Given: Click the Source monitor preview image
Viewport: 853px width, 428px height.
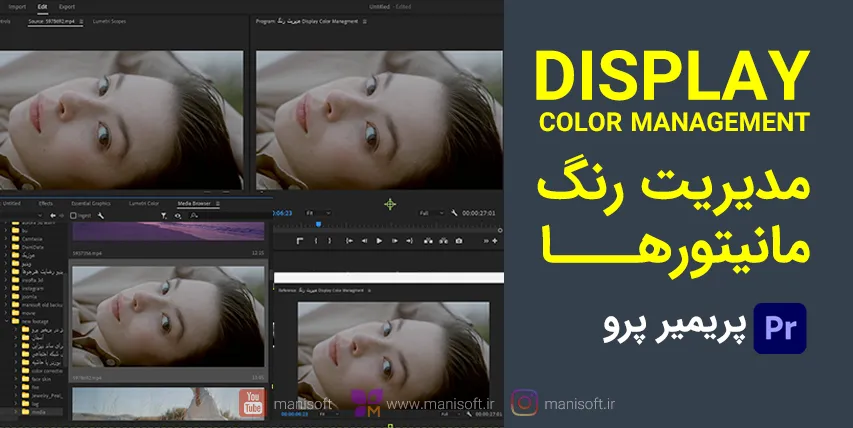Looking at the screenshot, I should (x=122, y=120).
